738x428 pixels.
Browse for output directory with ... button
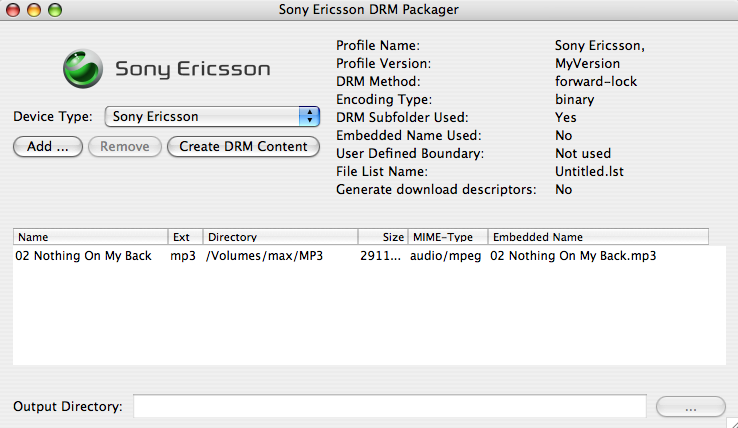point(690,407)
